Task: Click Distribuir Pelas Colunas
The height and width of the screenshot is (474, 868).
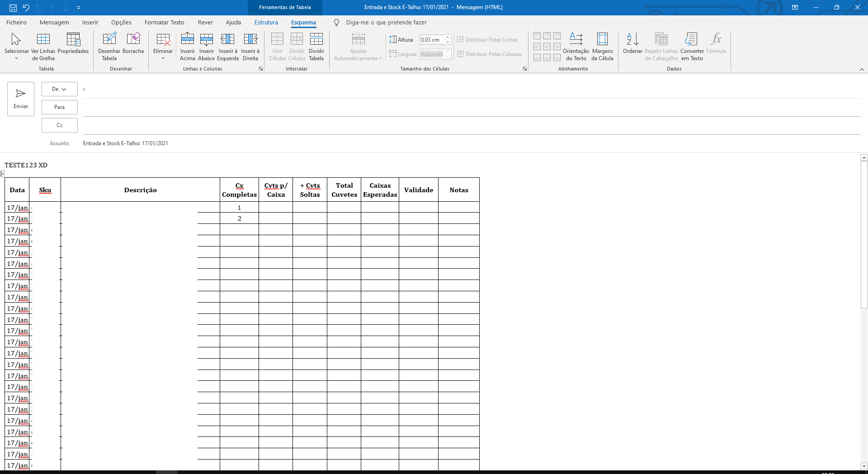Action: [x=489, y=54]
